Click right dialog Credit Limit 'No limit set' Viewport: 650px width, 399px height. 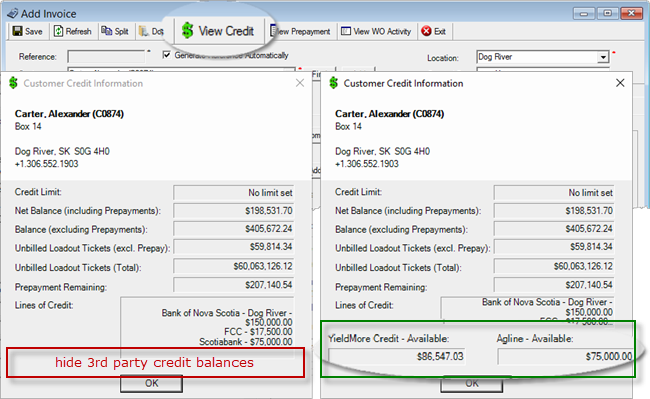[554, 193]
